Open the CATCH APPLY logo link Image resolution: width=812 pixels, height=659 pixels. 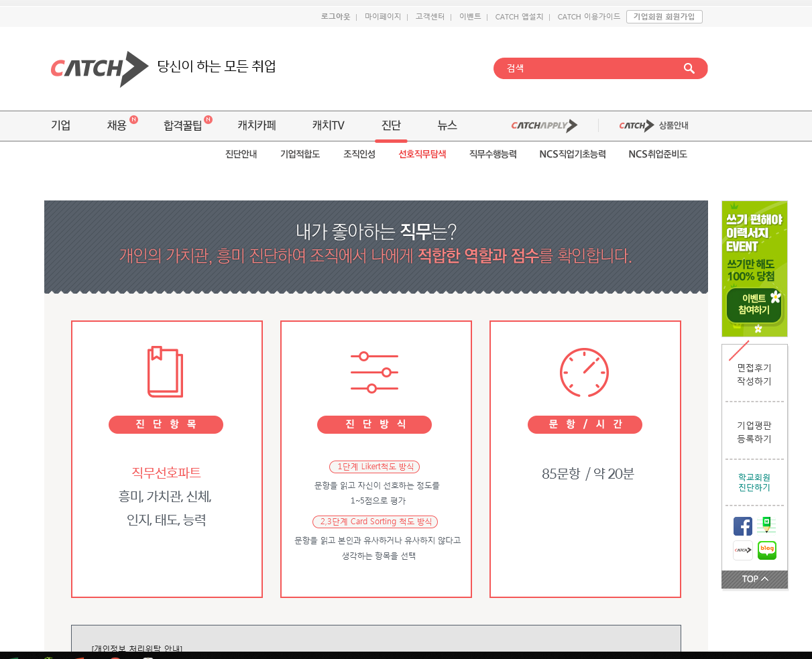(544, 125)
